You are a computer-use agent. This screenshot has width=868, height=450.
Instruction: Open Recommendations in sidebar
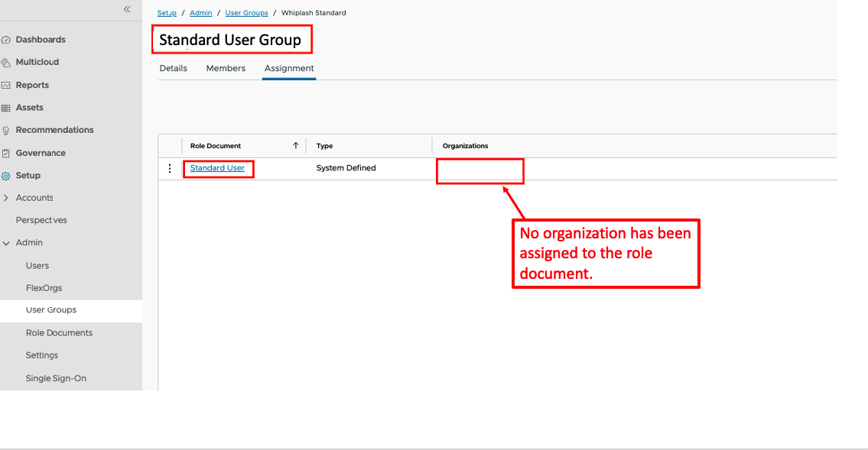(54, 130)
